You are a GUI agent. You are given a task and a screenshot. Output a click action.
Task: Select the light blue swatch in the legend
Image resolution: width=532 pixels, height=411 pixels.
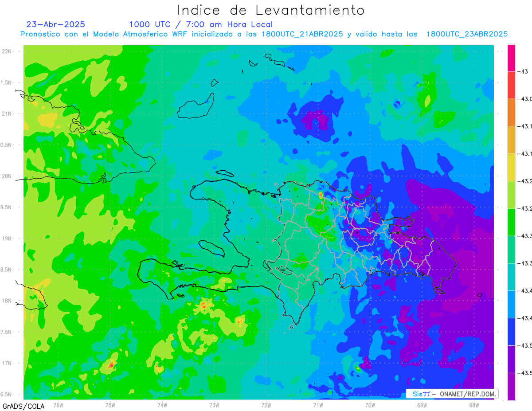pos(511,304)
